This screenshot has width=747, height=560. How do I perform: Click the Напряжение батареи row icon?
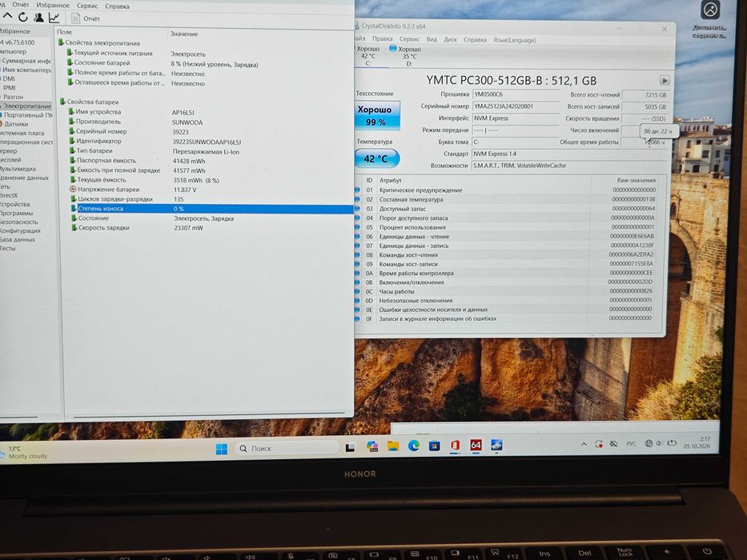click(73, 189)
